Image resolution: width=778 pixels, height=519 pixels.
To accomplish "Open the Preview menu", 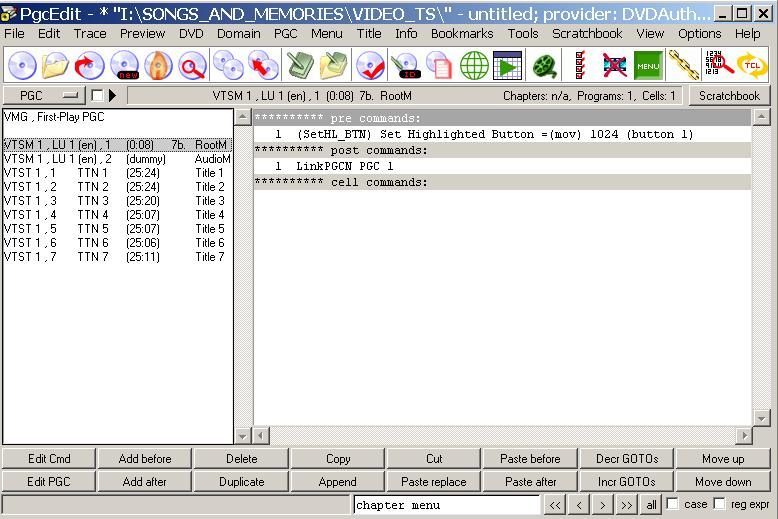I will [x=142, y=34].
